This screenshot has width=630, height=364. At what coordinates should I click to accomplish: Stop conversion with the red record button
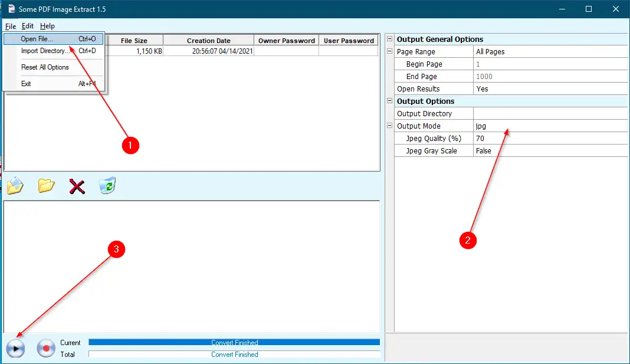(46, 348)
